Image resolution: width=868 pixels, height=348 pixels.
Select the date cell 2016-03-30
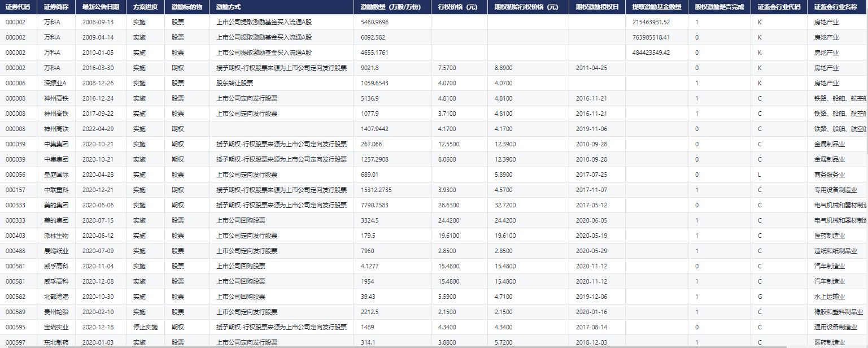click(98, 68)
